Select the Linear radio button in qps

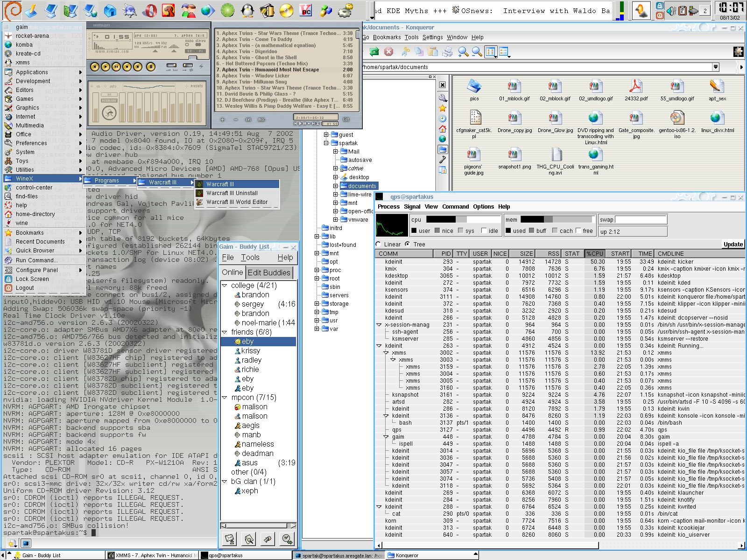pos(379,244)
